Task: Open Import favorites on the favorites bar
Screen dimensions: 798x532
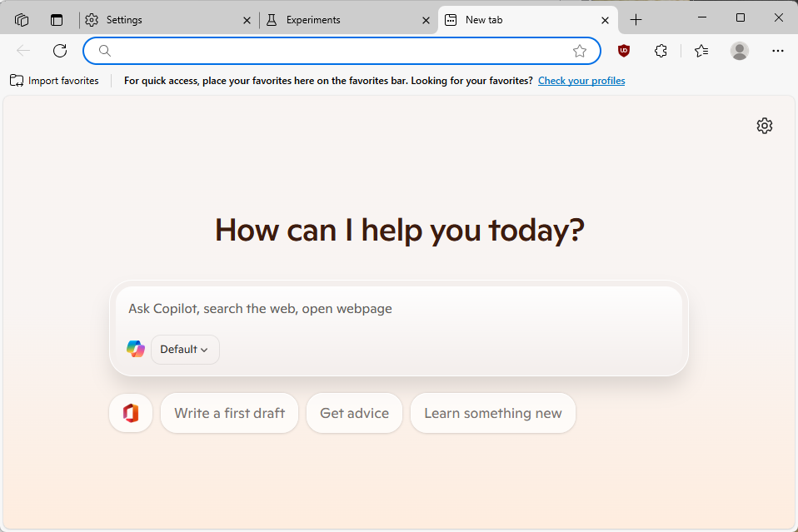Action: 53,80
